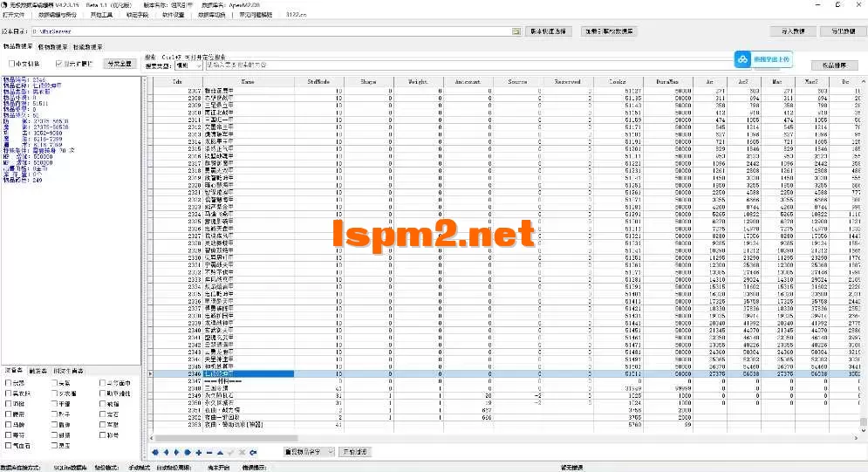Select highlighted row with Idx 2346
Image resolution: width=868 pixels, height=472 pixels.
click(503, 374)
